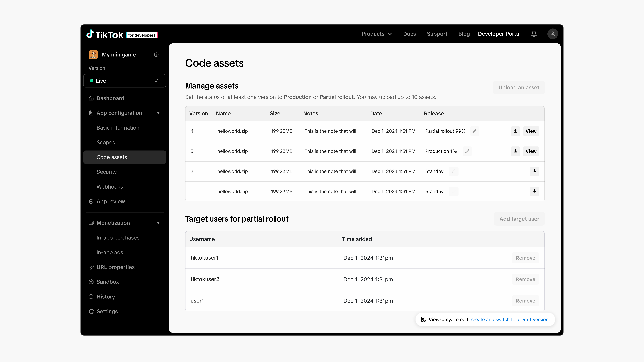Screen dimensions: 644x362
Task: Click the History clock icon
Action: click(x=91, y=297)
